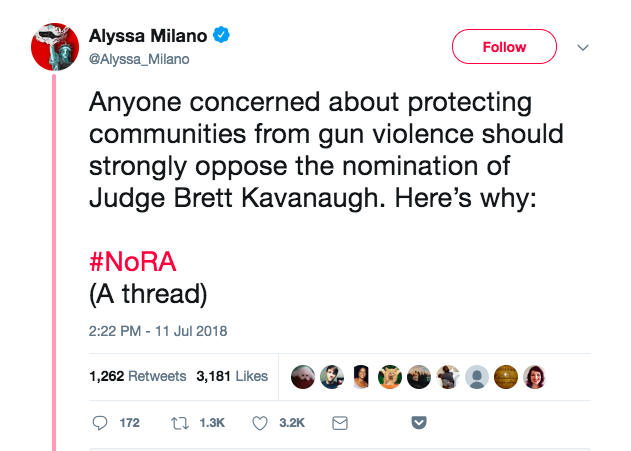Send tweet via Direct Message envelope icon
631x451 pixels.
coord(339,423)
